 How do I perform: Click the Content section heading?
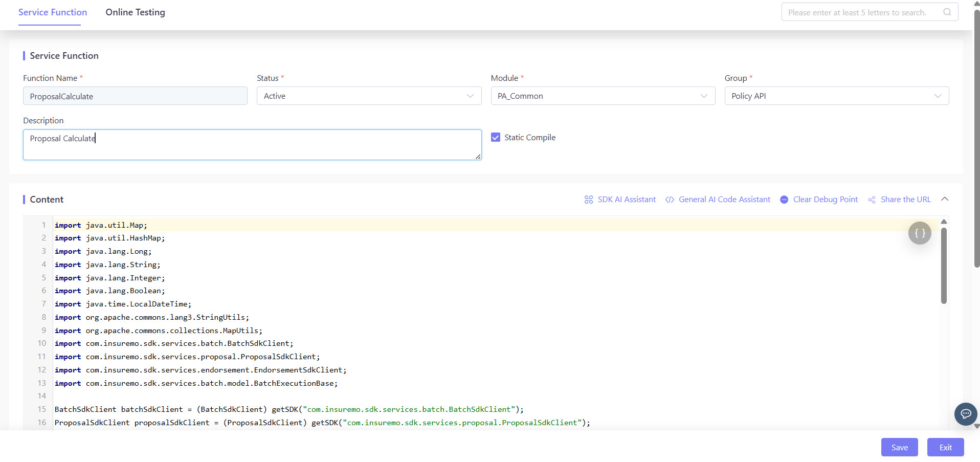[x=47, y=200]
